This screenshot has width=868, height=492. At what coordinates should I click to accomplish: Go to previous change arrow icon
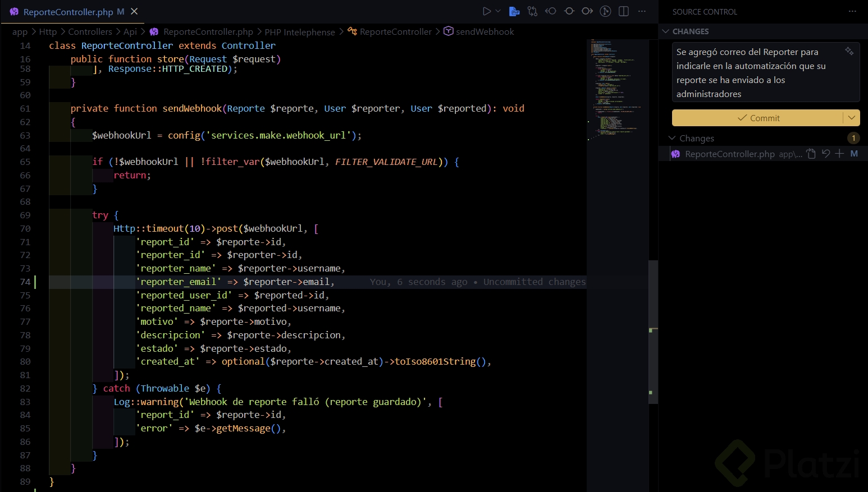(x=551, y=11)
